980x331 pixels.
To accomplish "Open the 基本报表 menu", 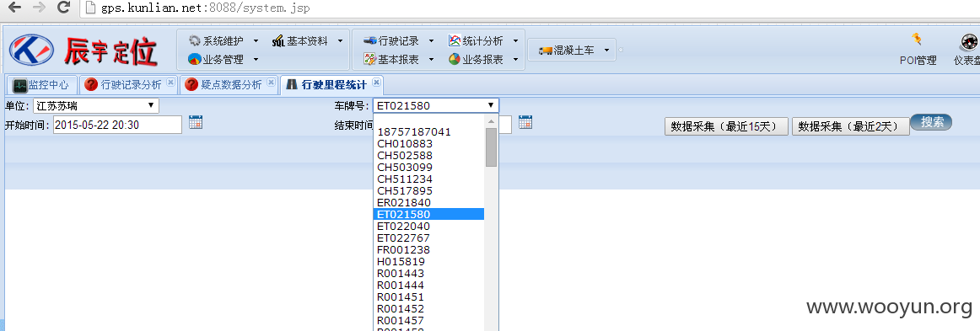I will [x=398, y=59].
